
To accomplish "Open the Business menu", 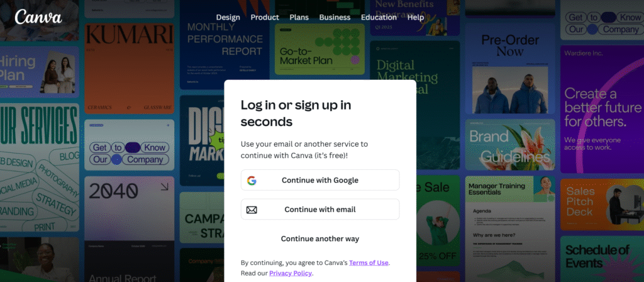I will [x=335, y=17].
